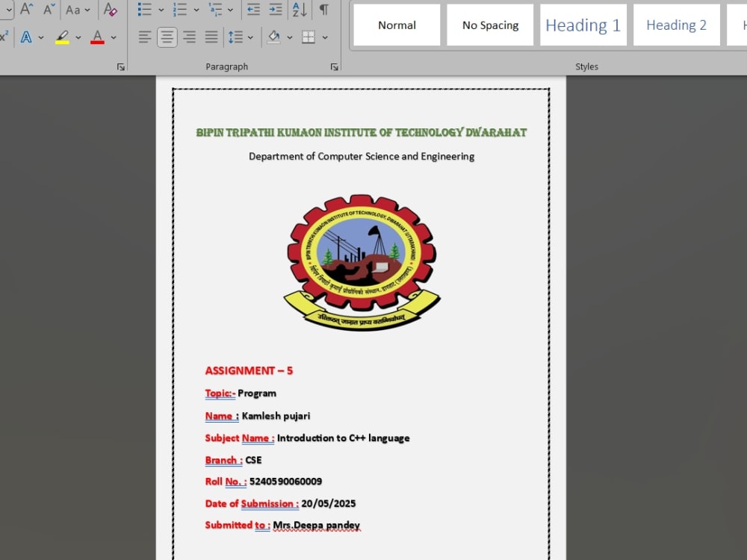This screenshot has height=560, width=747.
Task: Open Paragraph settings dialog launcher
Action: pyautogui.click(x=335, y=66)
